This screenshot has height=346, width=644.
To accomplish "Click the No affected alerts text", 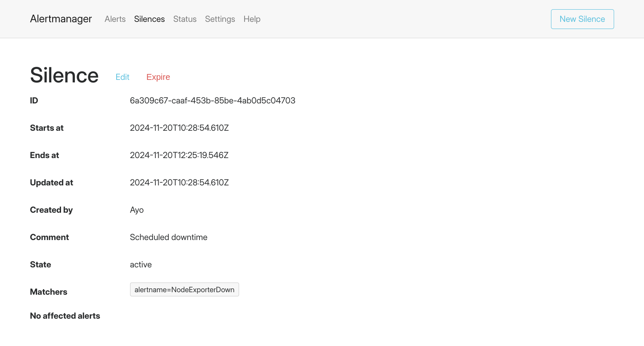I will point(65,316).
